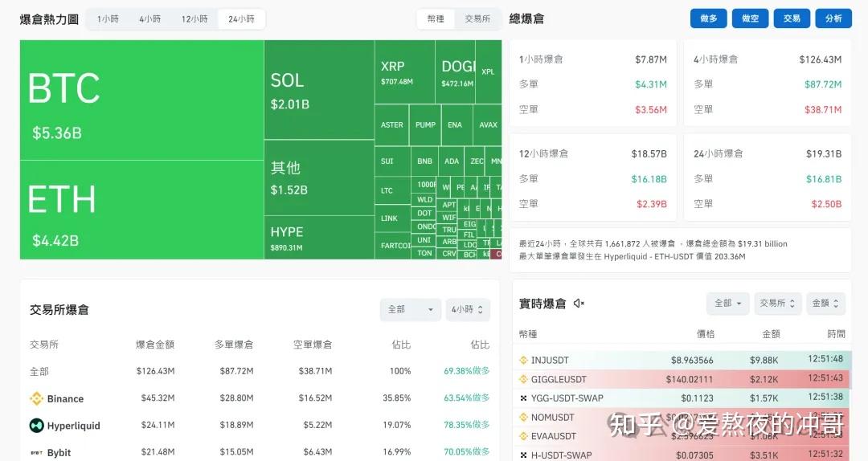Click the Bybit exchange logo
868x461 pixels.
[x=36, y=453]
